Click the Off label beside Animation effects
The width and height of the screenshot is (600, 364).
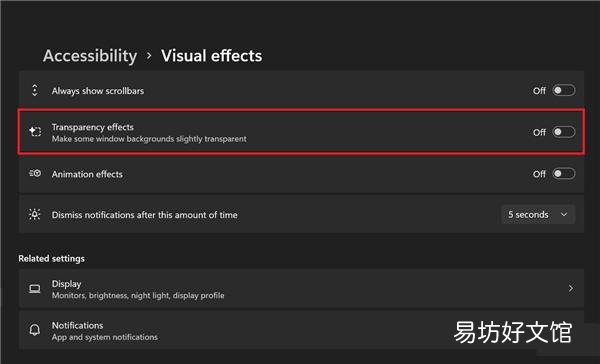click(x=539, y=174)
